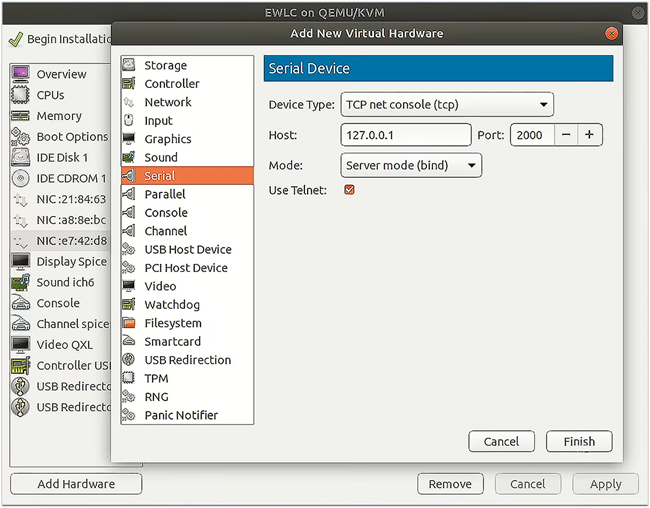The height and width of the screenshot is (508, 650).
Task: Click the Filesystem folder icon
Action: coord(129,323)
